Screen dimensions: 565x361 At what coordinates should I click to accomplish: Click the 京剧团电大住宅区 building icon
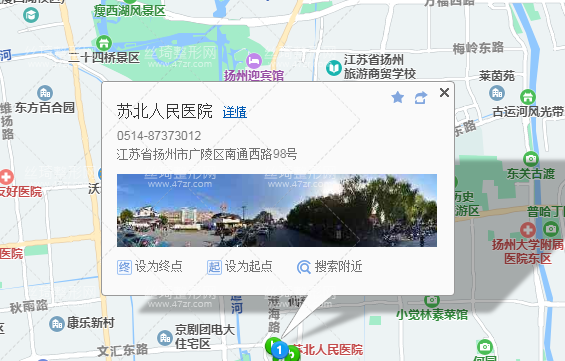tap(165, 338)
